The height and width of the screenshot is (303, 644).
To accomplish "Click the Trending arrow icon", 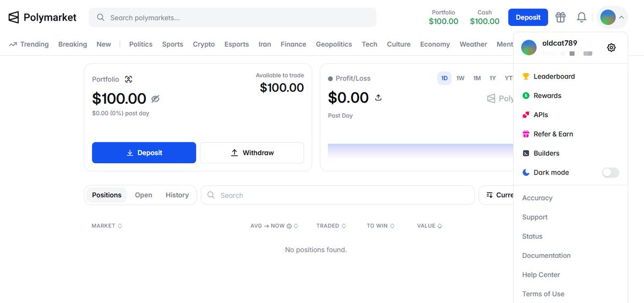I will [x=13, y=44].
